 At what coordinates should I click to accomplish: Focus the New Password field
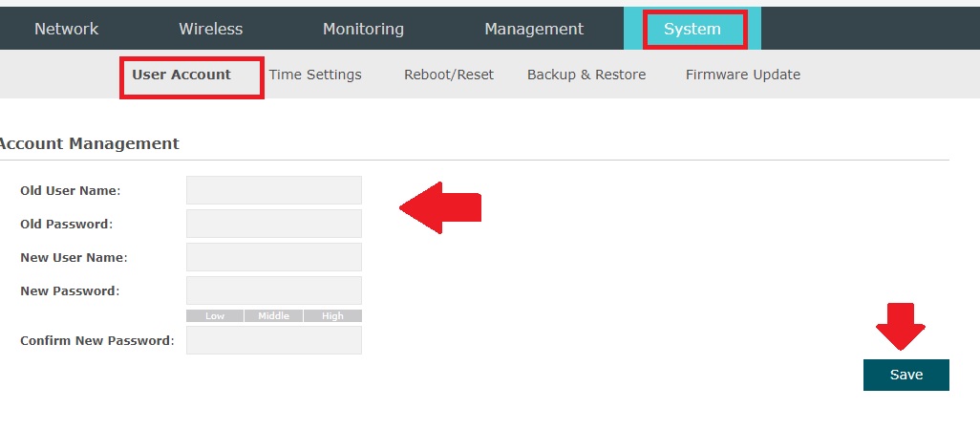click(274, 290)
